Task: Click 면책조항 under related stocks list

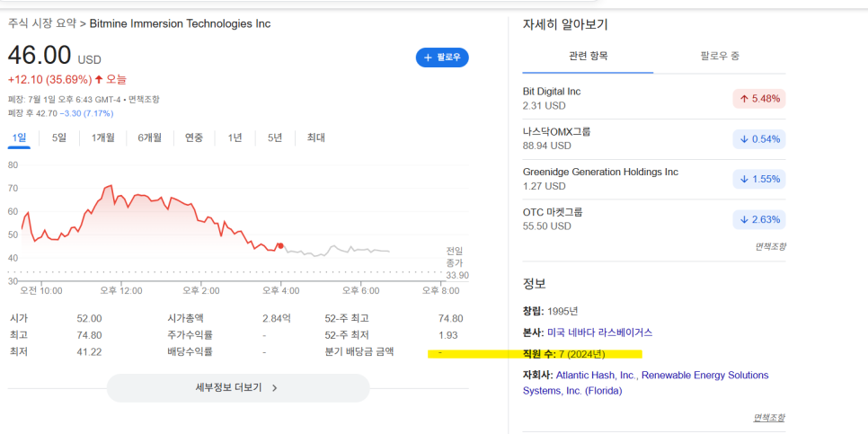Action: coord(770,246)
